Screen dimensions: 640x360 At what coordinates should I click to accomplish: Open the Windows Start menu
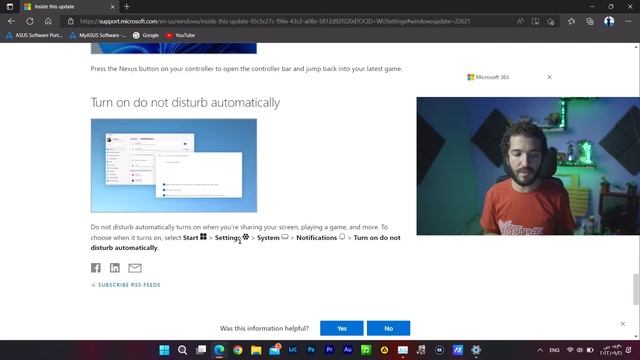click(164, 350)
